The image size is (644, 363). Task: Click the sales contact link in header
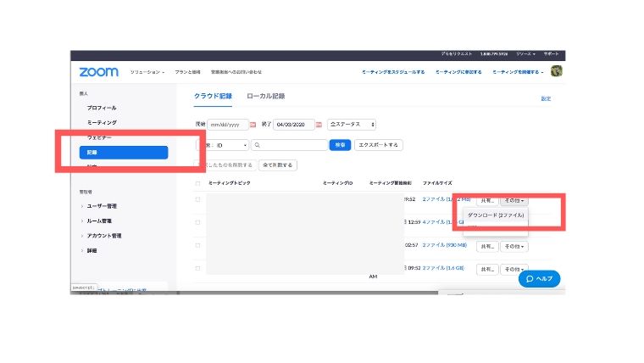pos(236,72)
